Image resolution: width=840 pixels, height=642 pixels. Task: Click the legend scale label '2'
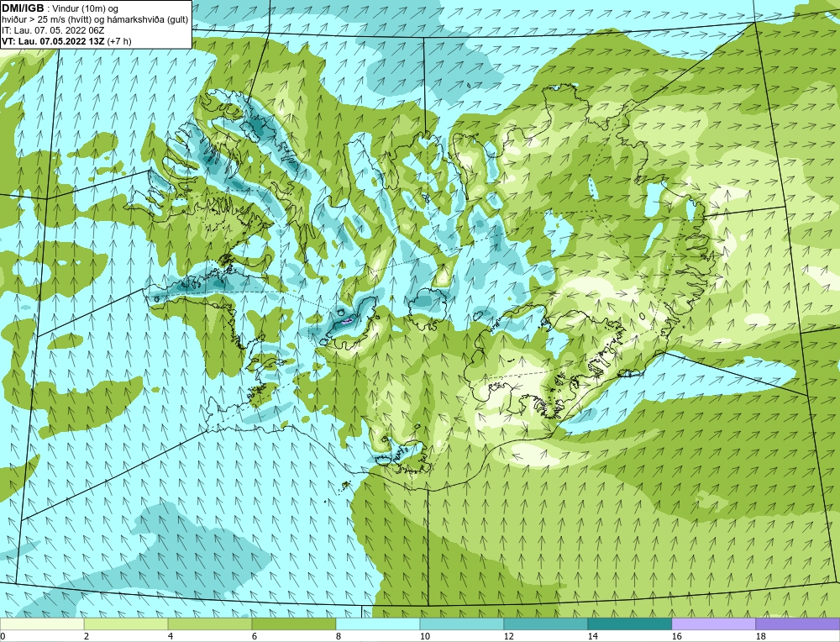(x=87, y=636)
